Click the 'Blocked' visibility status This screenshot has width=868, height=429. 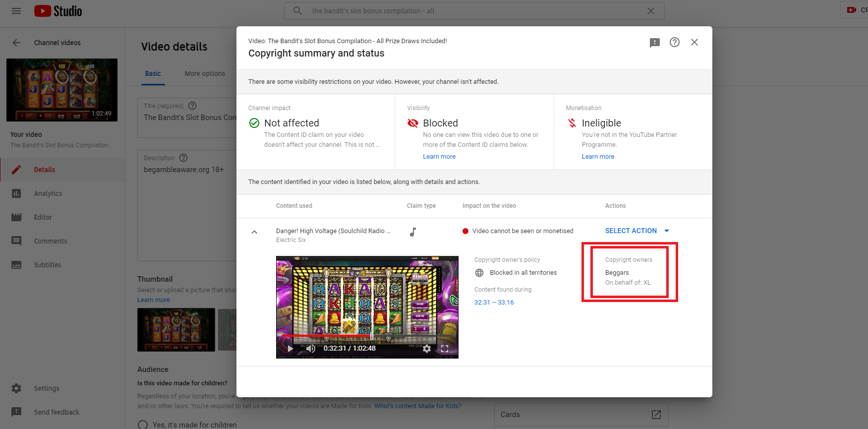click(x=441, y=123)
